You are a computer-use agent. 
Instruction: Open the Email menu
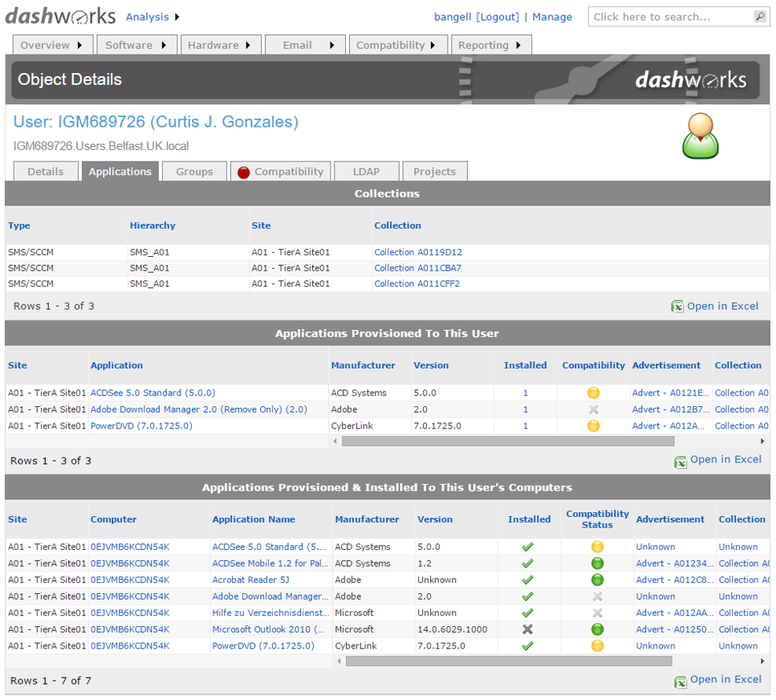tap(305, 45)
